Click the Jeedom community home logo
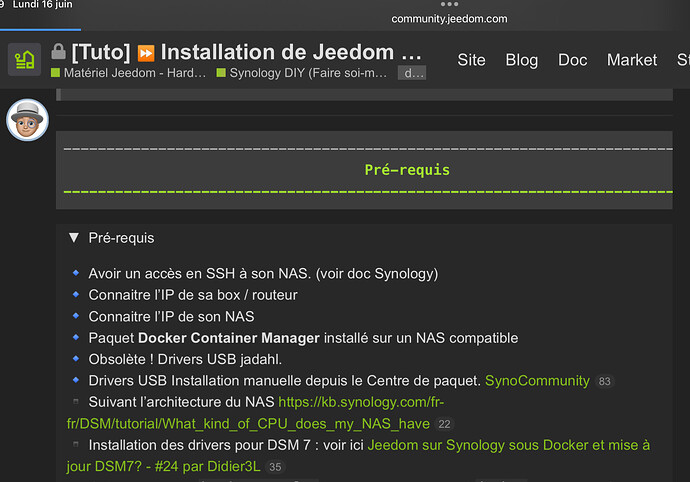690x482 pixels. click(25, 59)
